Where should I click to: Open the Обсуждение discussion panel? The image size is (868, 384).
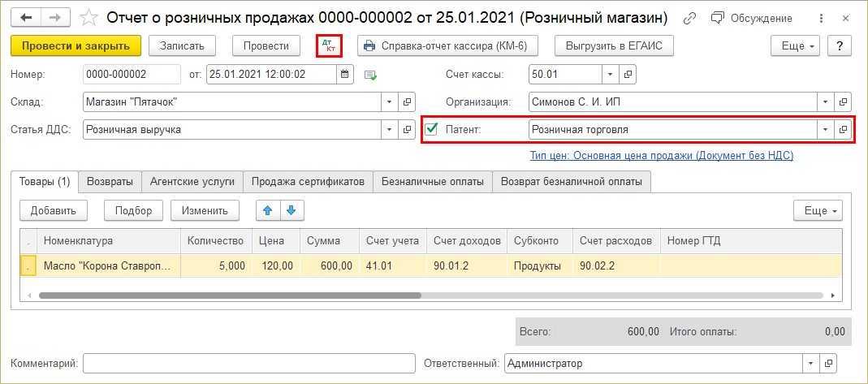[751, 18]
